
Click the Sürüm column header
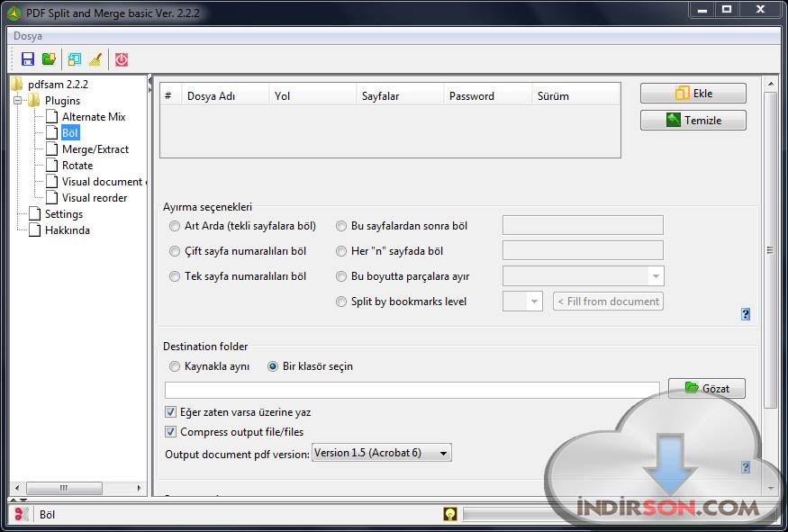pos(576,96)
